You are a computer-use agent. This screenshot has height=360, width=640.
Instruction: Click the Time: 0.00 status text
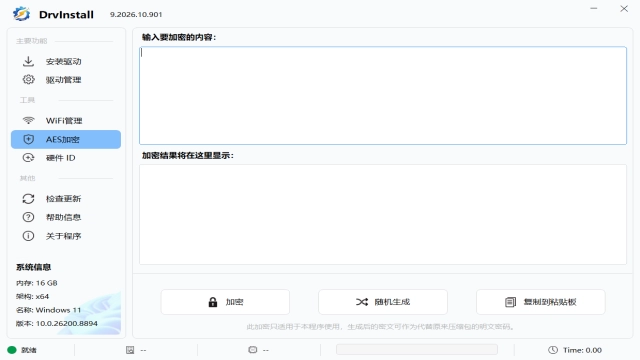click(x=582, y=350)
